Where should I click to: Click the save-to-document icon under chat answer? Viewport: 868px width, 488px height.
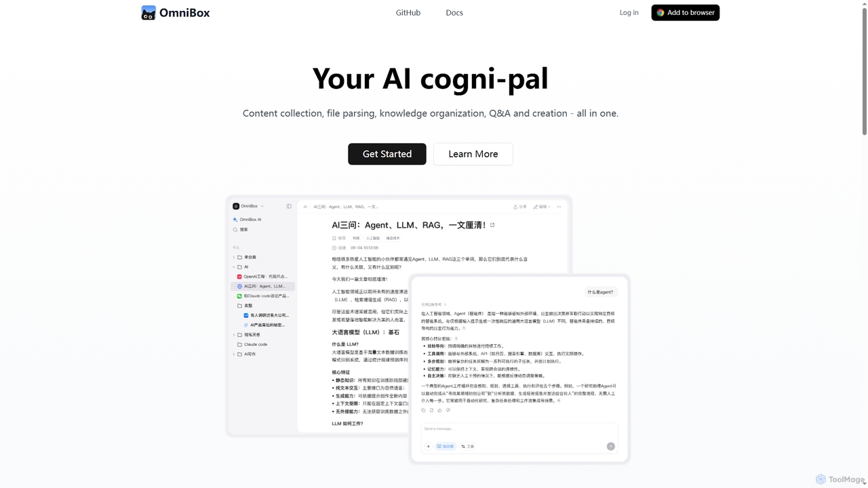[431, 410]
